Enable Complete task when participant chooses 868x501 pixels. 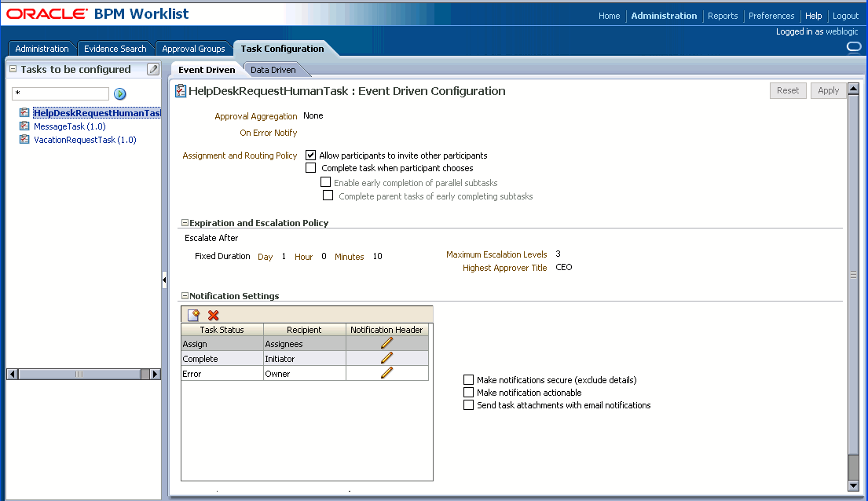pos(311,167)
